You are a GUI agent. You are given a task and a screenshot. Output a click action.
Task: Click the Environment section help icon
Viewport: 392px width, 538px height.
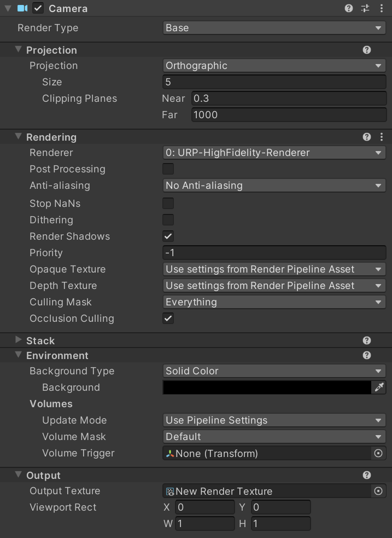(x=367, y=356)
